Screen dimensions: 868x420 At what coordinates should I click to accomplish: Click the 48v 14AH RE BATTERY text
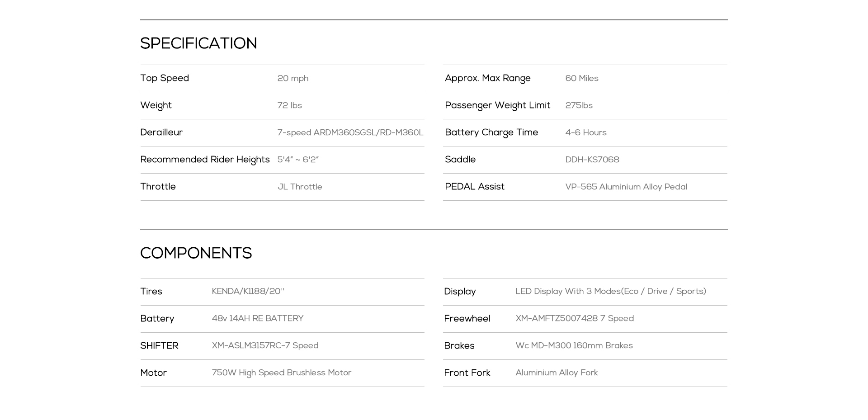pyautogui.click(x=258, y=319)
